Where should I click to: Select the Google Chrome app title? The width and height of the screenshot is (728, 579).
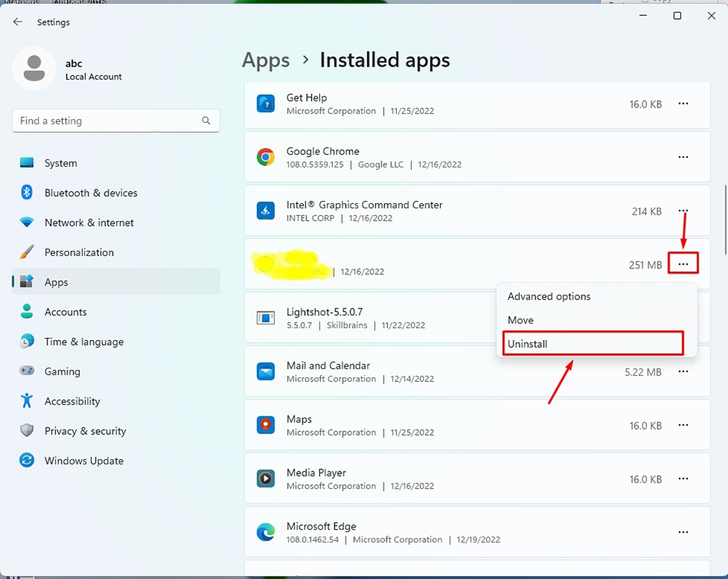[x=323, y=152]
